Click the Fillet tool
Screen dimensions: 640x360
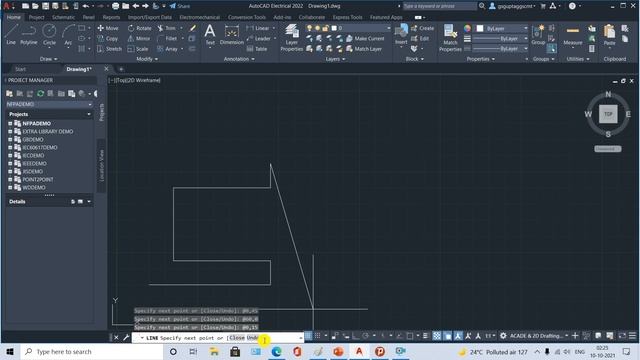[x=167, y=38]
